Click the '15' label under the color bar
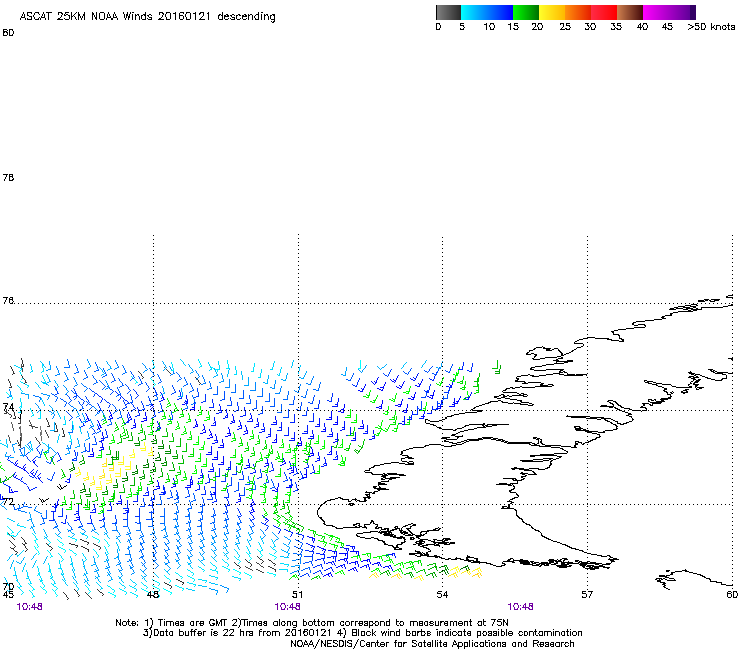 click(513, 27)
